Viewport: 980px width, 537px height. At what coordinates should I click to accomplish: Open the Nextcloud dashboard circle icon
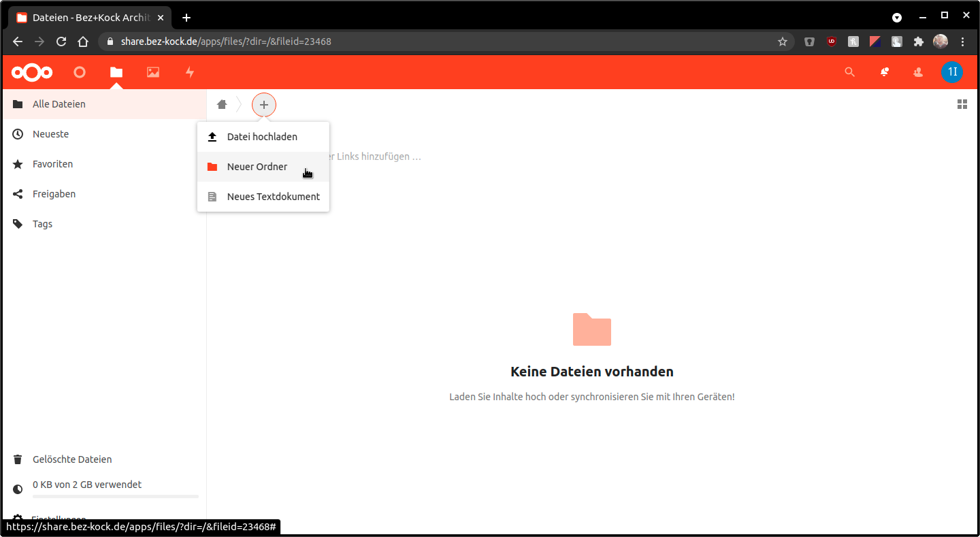pyautogui.click(x=80, y=72)
